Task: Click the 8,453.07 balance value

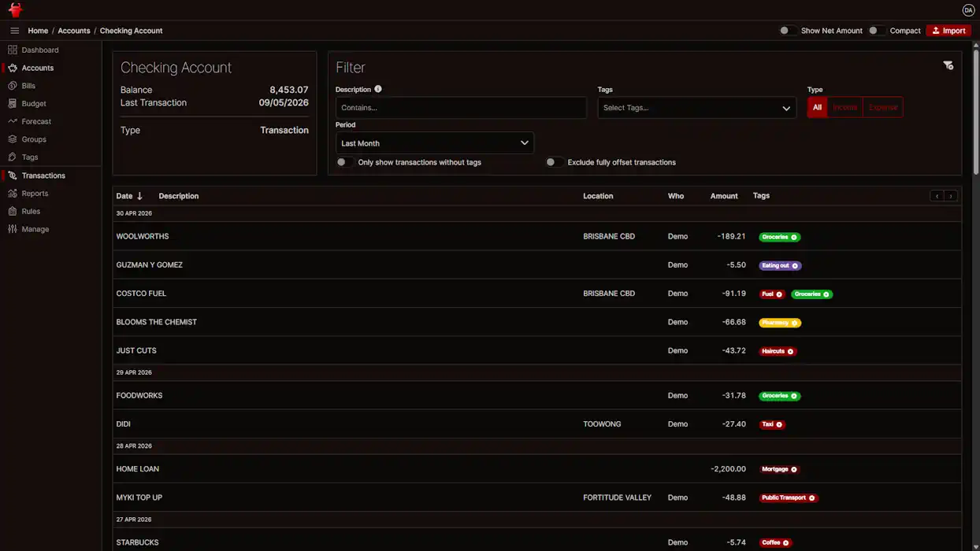Action: pos(289,90)
